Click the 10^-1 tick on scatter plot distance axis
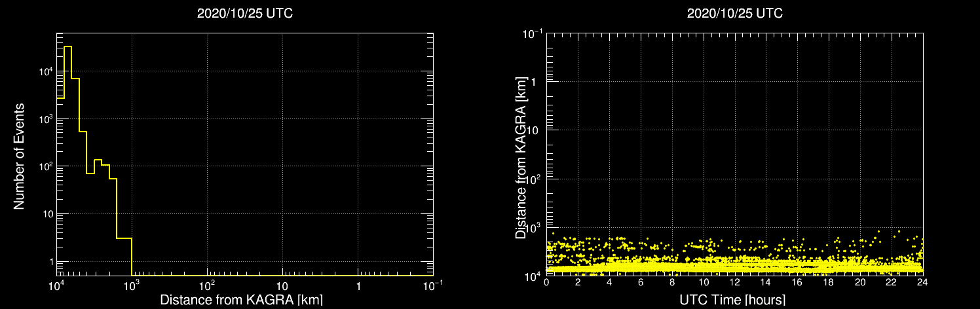980x309 pixels. 533,32
